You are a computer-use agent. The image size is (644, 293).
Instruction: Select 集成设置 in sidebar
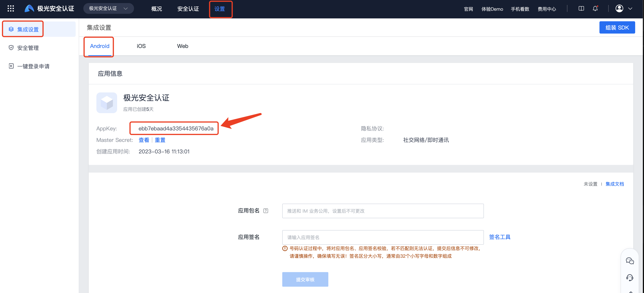point(39,30)
